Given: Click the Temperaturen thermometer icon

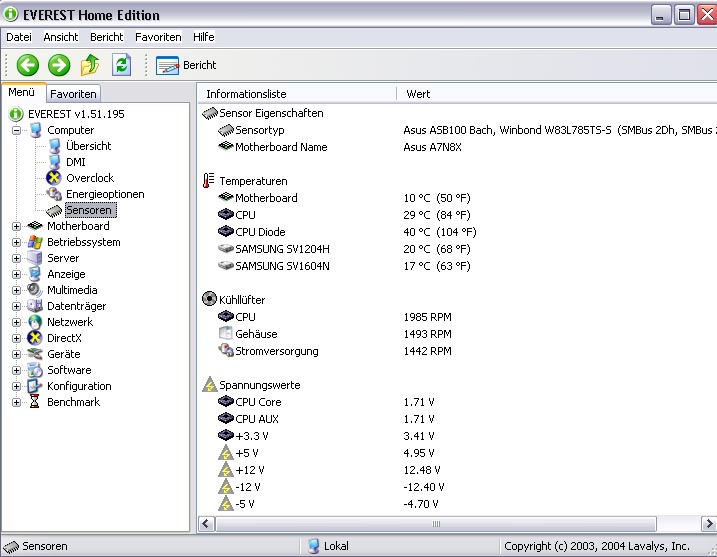Looking at the screenshot, I should [x=209, y=181].
